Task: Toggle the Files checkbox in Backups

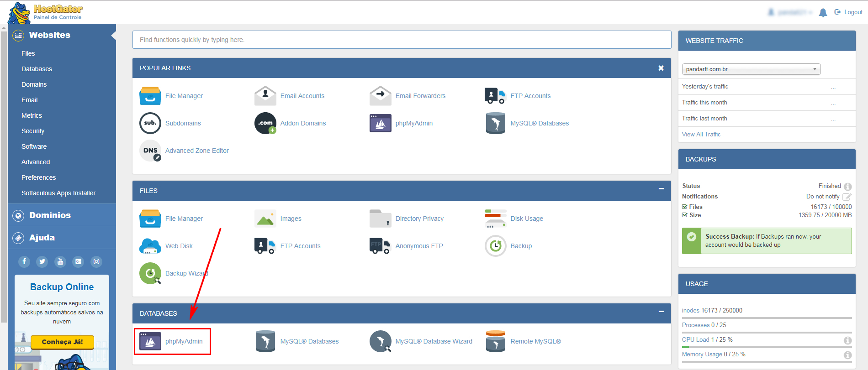Action: click(x=685, y=207)
